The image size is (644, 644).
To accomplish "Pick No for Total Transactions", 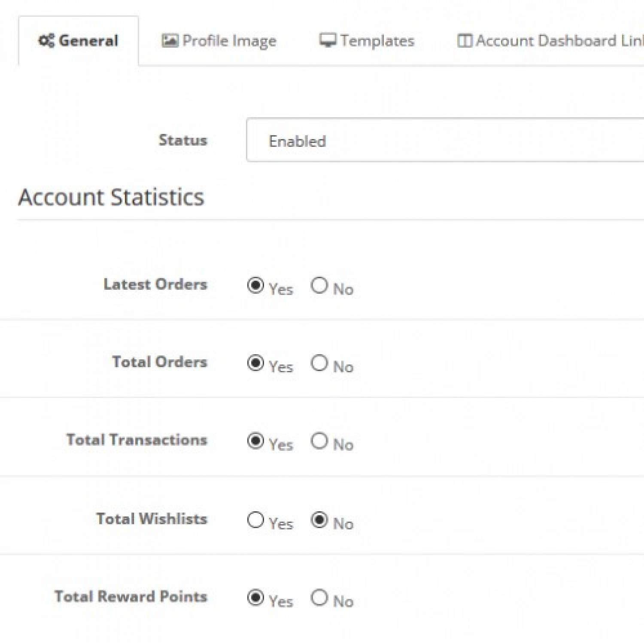I will [319, 441].
